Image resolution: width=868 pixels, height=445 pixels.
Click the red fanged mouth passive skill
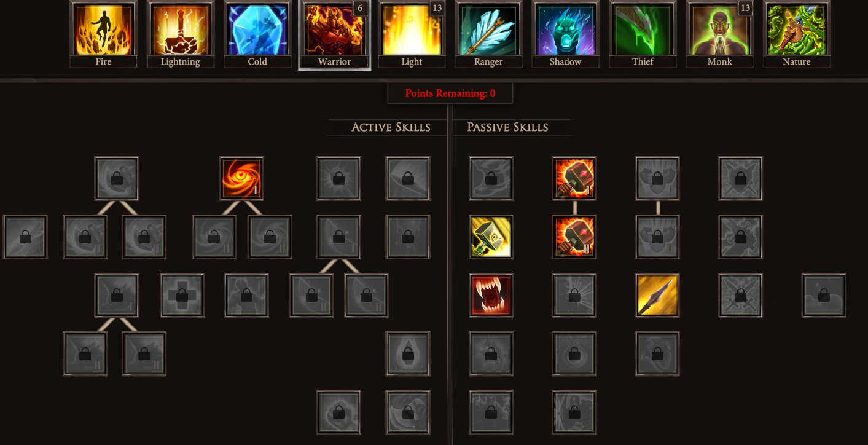click(x=491, y=295)
